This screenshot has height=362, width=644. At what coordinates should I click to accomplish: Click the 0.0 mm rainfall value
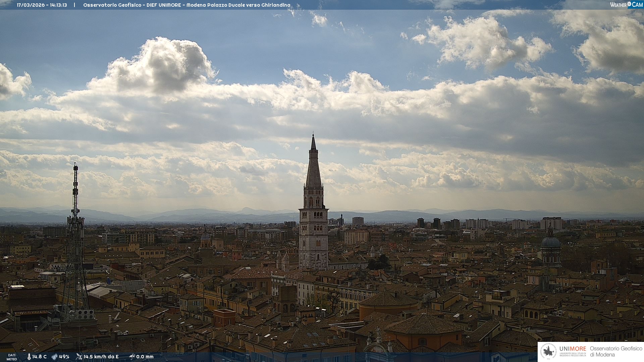coord(145,357)
